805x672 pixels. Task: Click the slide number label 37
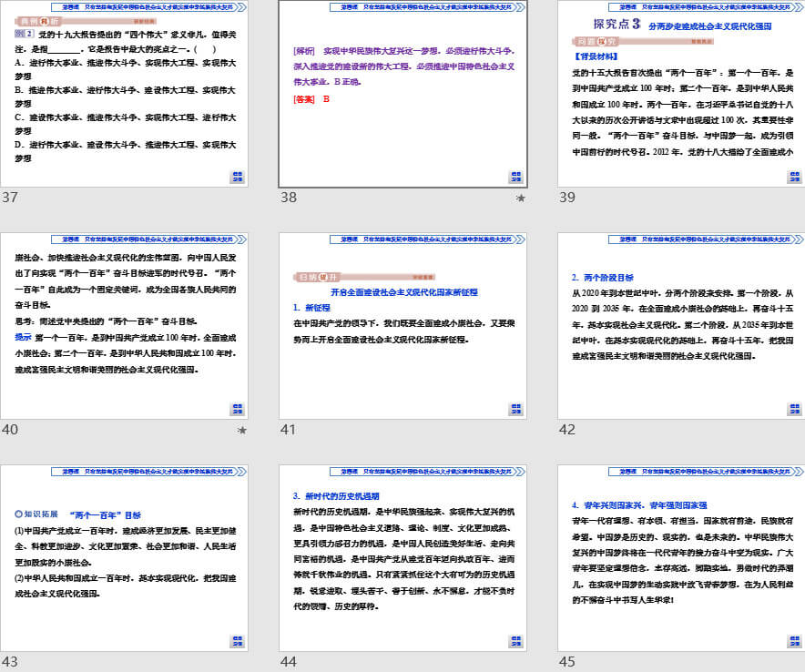[x=10, y=197]
